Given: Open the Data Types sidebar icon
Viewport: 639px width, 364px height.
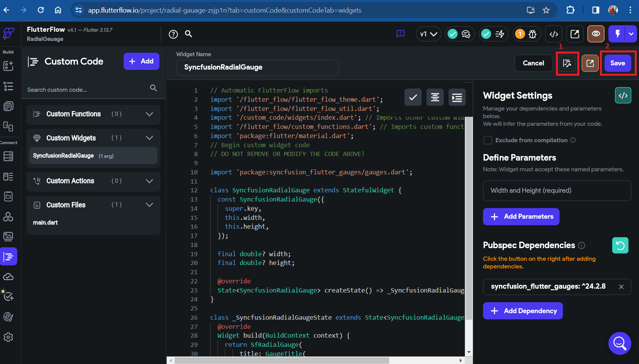Looking at the screenshot, I should (8, 176).
